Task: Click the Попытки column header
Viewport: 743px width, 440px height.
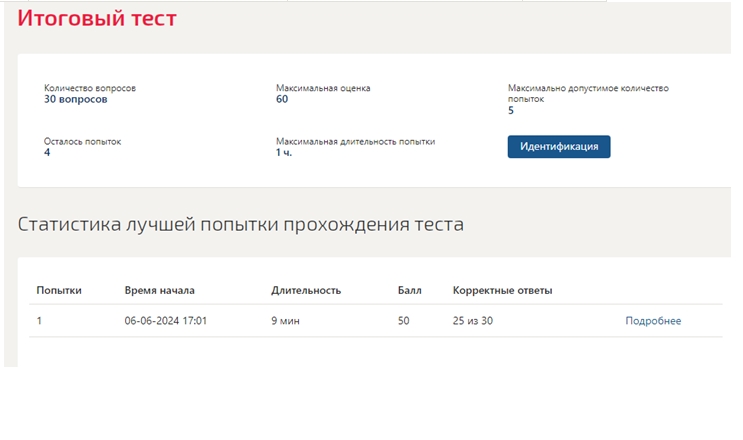Action: point(59,290)
